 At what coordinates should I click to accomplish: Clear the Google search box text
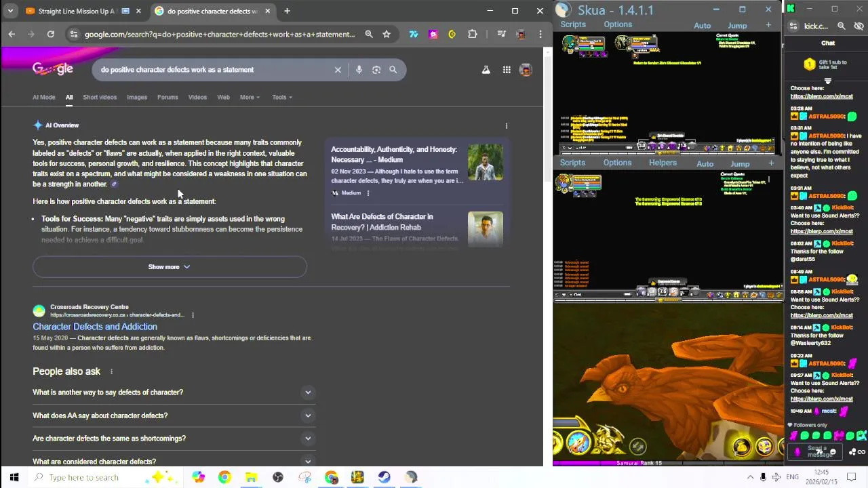point(338,70)
